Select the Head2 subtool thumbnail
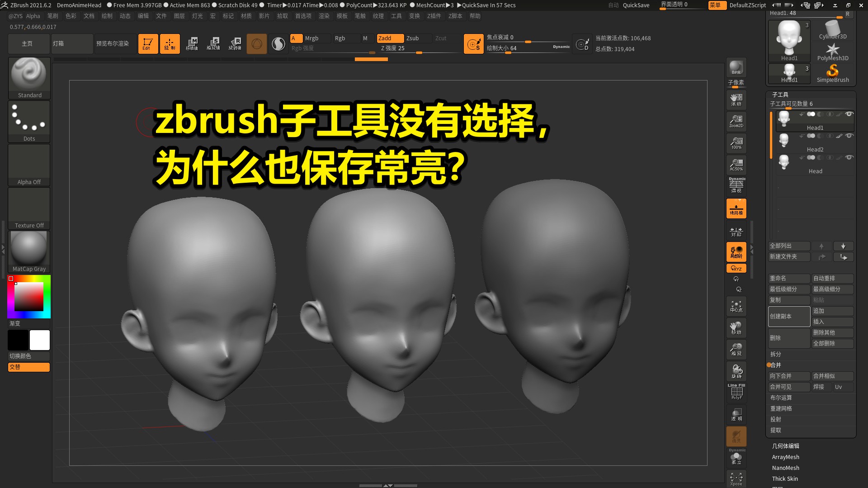This screenshot has height=488, width=868. [783, 140]
